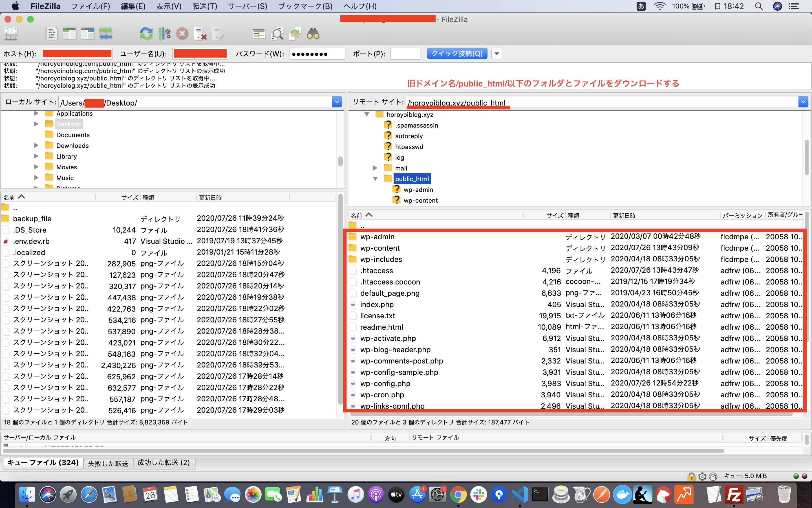The height and width of the screenshot is (508, 812).
Task: Click the encryption lock status icon
Action: click(691, 476)
